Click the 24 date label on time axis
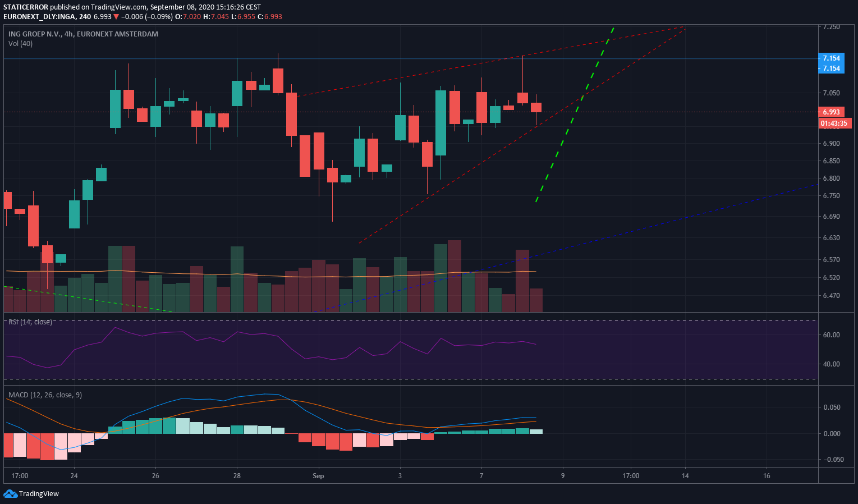Image resolution: width=858 pixels, height=504 pixels. [74, 476]
